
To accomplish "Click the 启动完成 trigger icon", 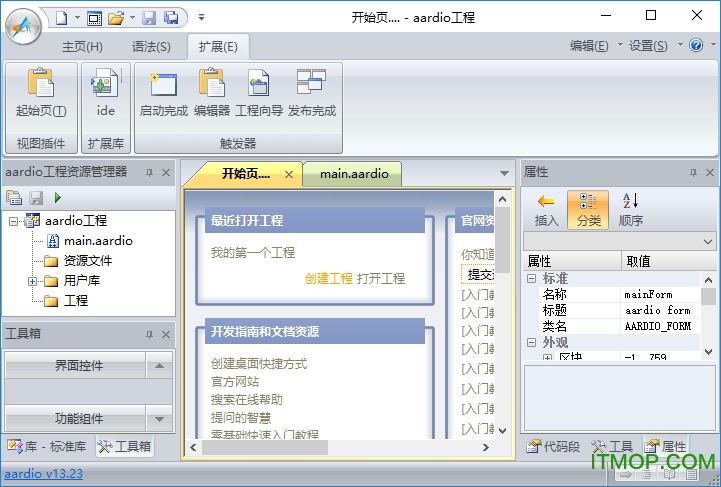I will 163,86.
